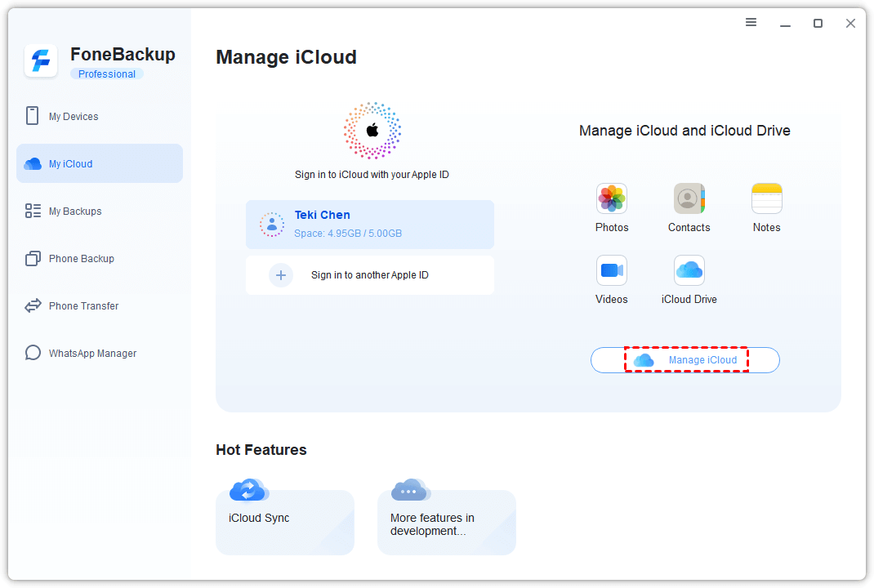Open the Photos iCloud icon

point(611,198)
